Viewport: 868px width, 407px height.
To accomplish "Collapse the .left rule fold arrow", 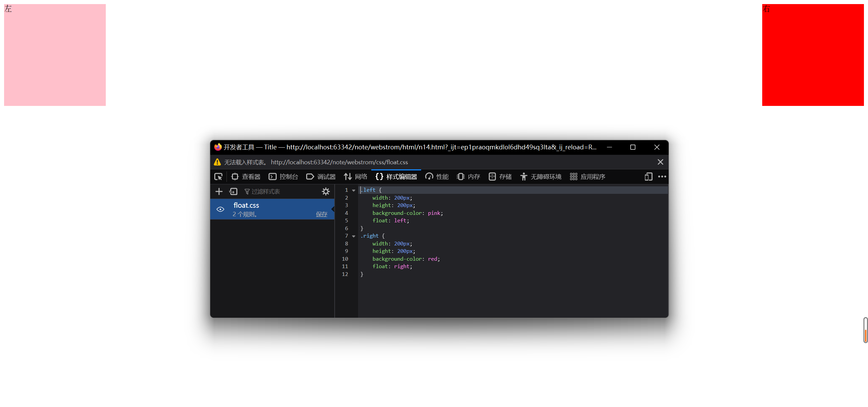I will click(x=354, y=190).
